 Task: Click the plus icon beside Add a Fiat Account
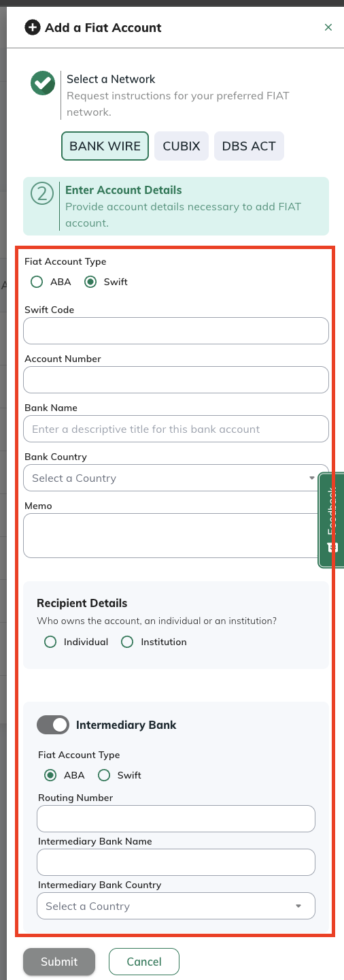coord(32,28)
